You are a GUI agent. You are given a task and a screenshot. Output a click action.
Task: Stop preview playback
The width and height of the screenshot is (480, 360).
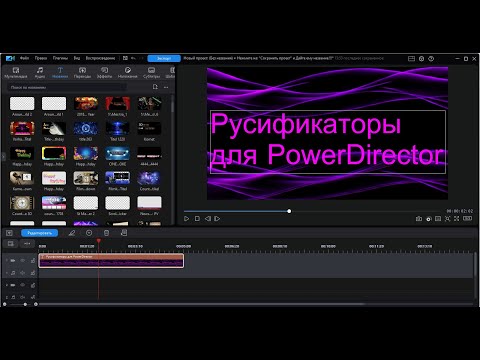pyautogui.click(x=197, y=219)
